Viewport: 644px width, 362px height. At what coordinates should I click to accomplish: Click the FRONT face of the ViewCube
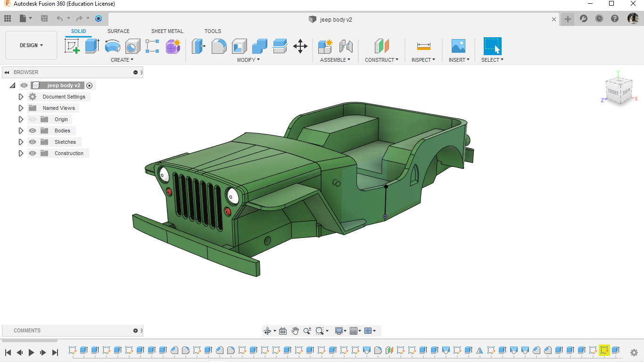613,92
